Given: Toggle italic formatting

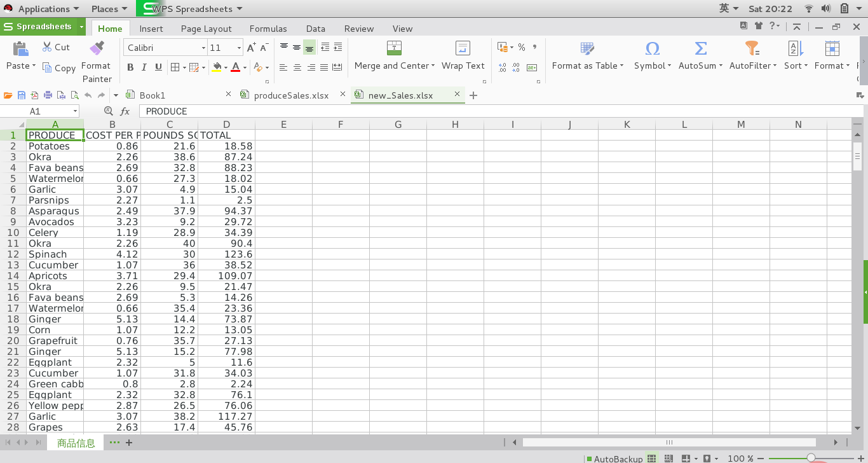Looking at the screenshot, I should pyautogui.click(x=144, y=67).
